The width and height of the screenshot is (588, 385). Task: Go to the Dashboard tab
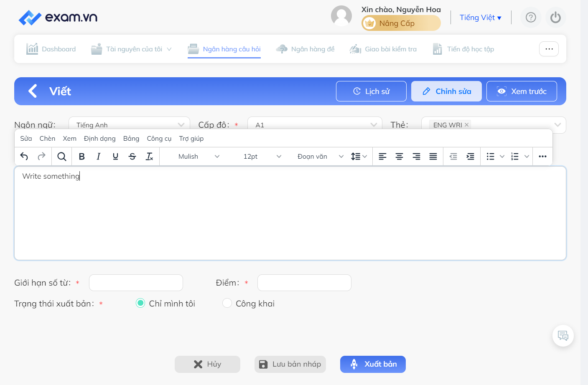pyautogui.click(x=51, y=49)
